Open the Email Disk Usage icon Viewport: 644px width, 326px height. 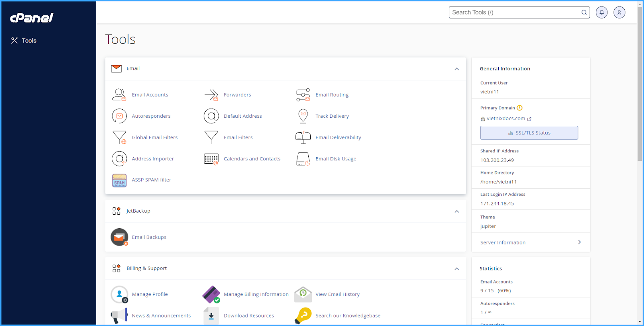[303, 159]
